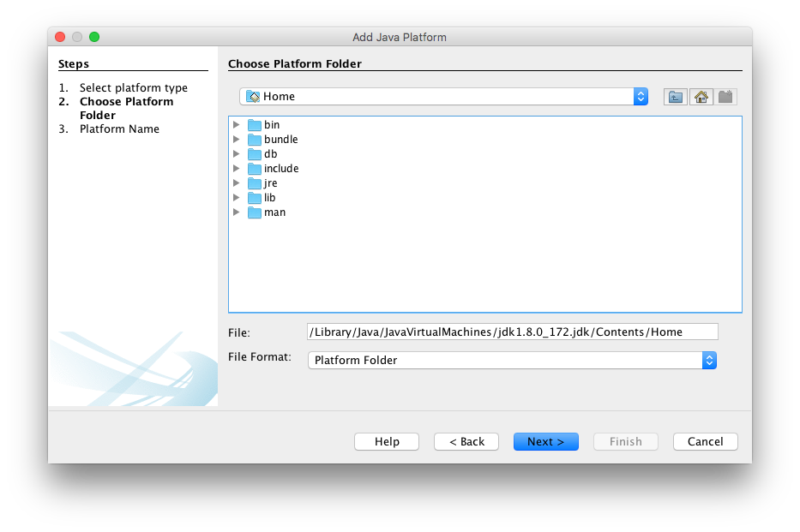Expand the jre folder tree node

point(237,182)
